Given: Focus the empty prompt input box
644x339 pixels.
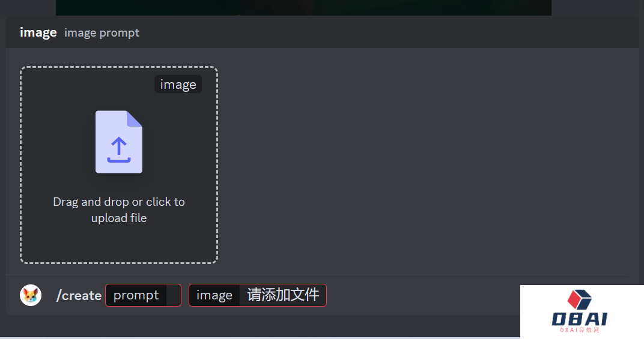Looking at the screenshot, I should [174, 295].
